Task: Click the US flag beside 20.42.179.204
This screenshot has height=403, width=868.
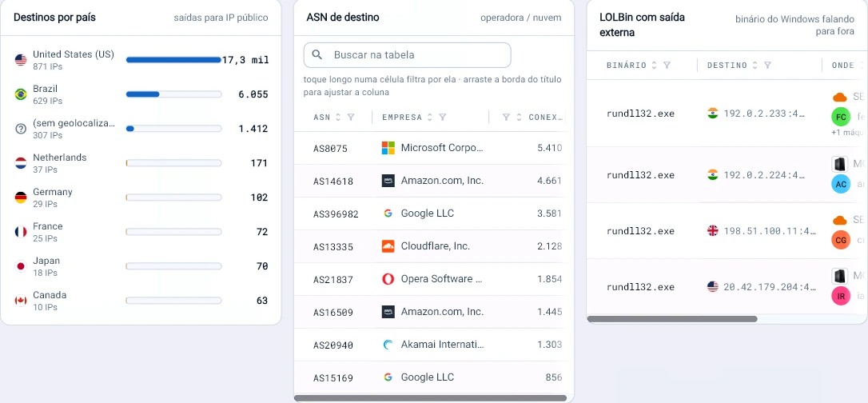Action: pyautogui.click(x=712, y=286)
